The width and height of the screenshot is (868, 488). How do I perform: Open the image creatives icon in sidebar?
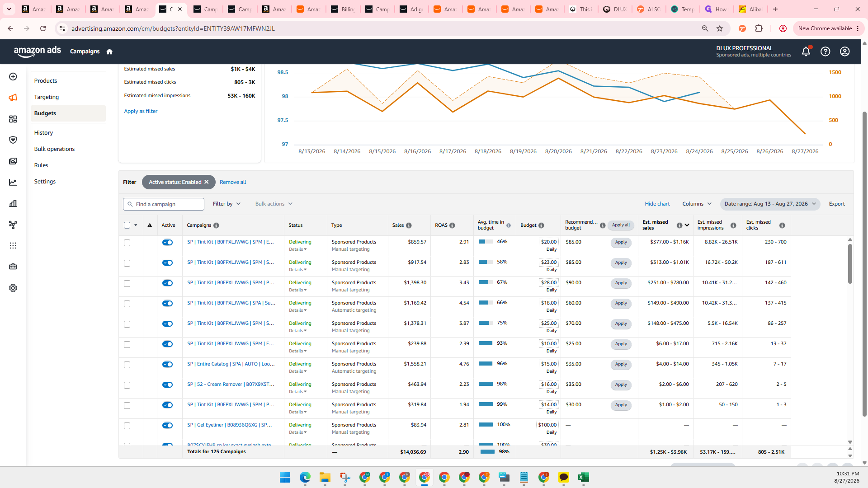(13, 161)
